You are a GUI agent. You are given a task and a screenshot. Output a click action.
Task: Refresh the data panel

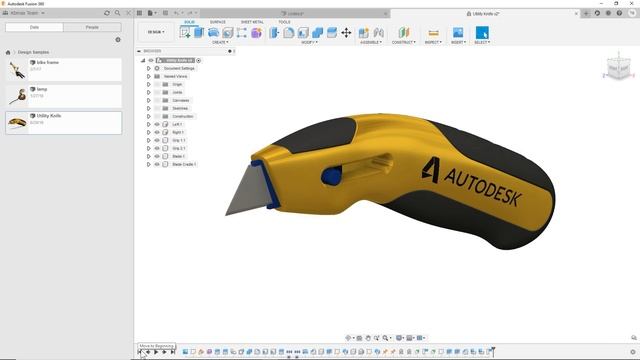(x=107, y=13)
